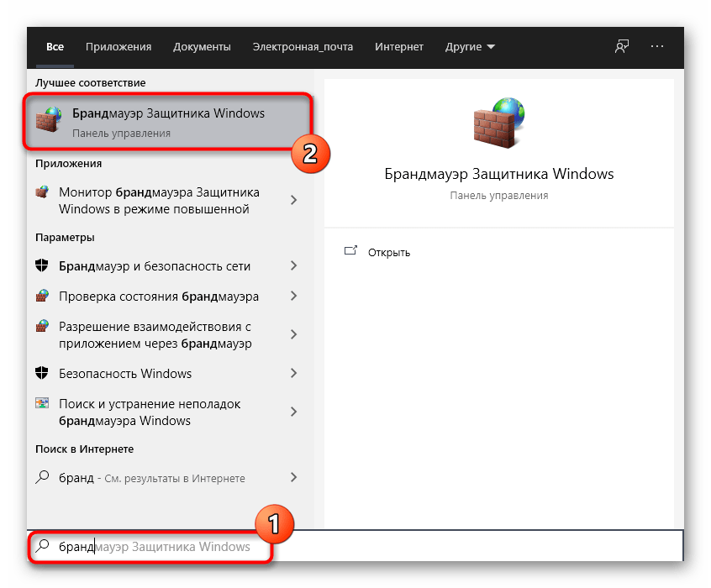This screenshot has height=588, width=711.
Task: Click the large firewall icon in the preview pane
Action: [x=498, y=123]
